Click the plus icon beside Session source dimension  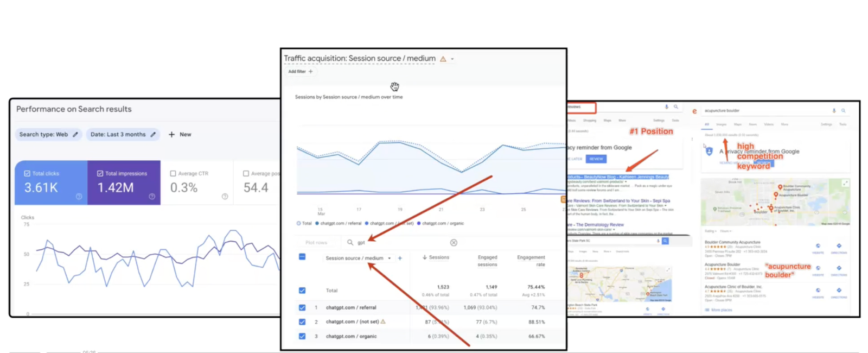pyautogui.click(x=400, y=259)
